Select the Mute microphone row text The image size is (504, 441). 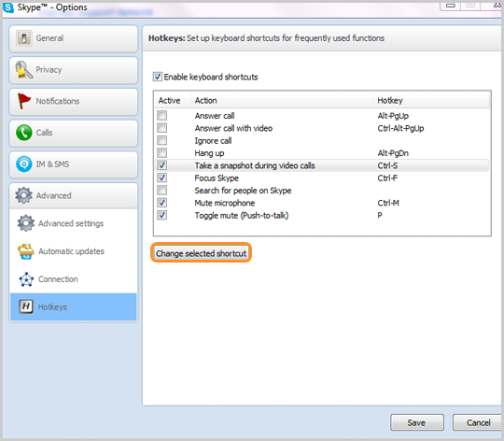pos(224,203)
